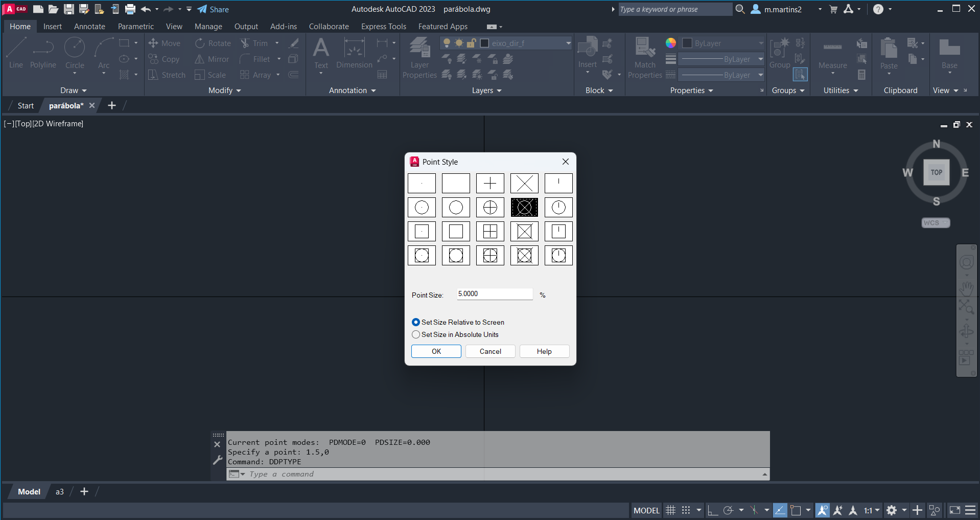
Task: Expand the Layers panel
Action: [487, 91]
